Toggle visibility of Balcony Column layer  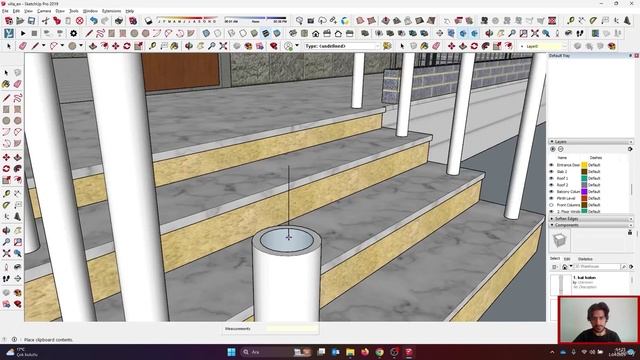551,191
